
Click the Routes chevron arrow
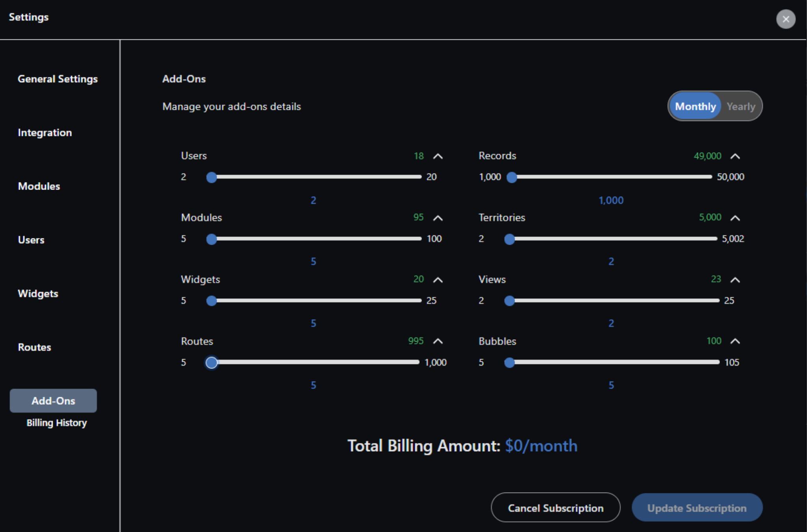438,341
